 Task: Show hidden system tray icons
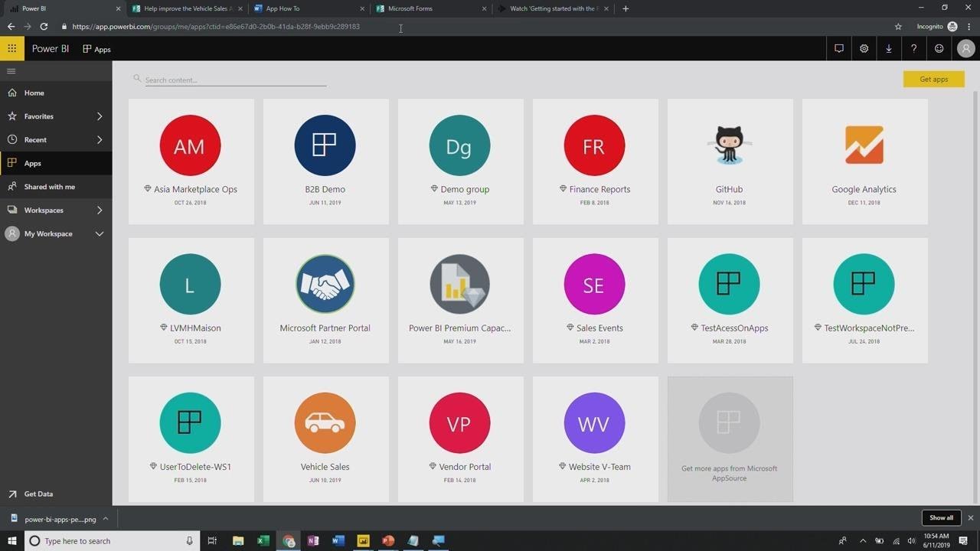pos(863,541)
